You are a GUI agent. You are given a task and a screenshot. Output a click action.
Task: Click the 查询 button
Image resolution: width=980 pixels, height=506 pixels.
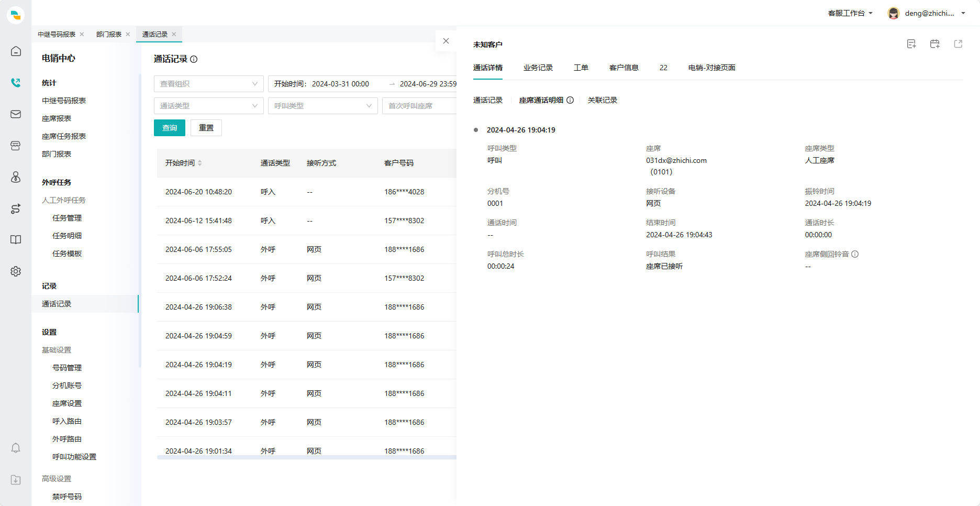[x=170, y=128]
